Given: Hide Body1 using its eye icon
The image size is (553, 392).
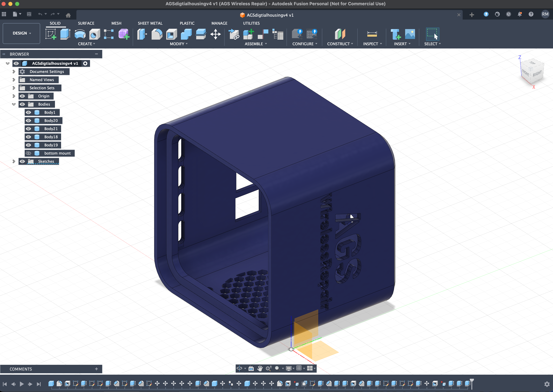Looking at the screenshot, I should [x=28, y=112].
